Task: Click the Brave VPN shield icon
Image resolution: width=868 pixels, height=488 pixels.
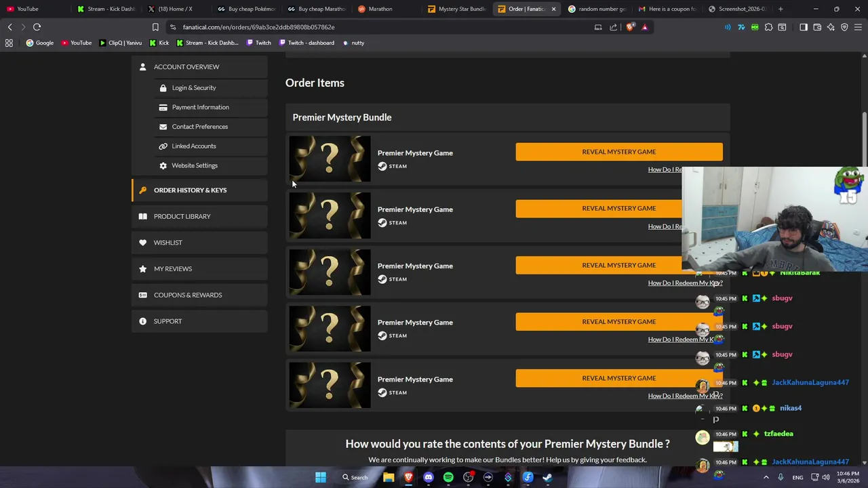Action: coord(844,27)
